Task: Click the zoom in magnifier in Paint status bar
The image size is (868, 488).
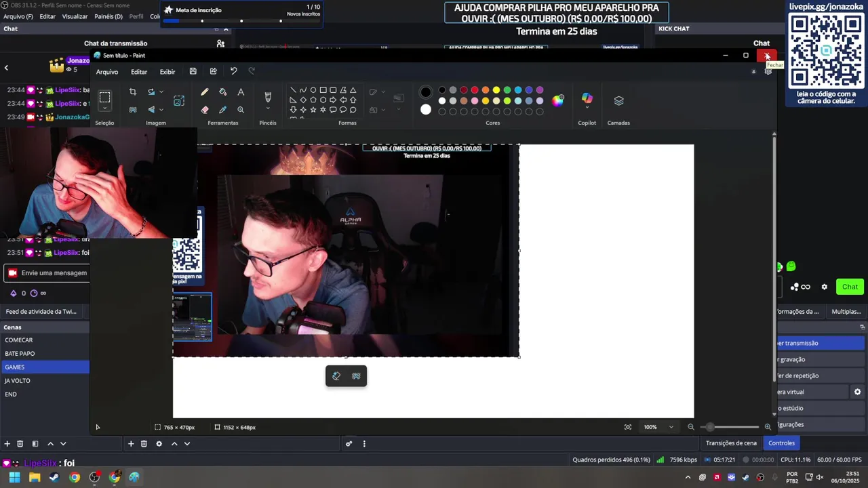Action: point(768,427)
